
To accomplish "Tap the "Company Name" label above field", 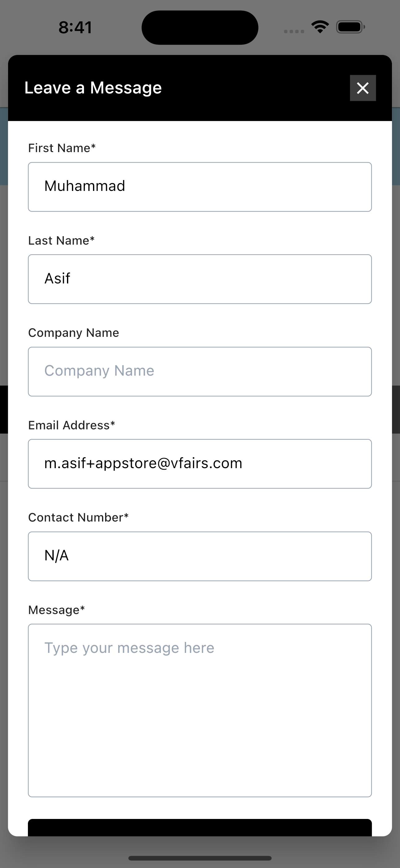I will (x=73, y=333).
